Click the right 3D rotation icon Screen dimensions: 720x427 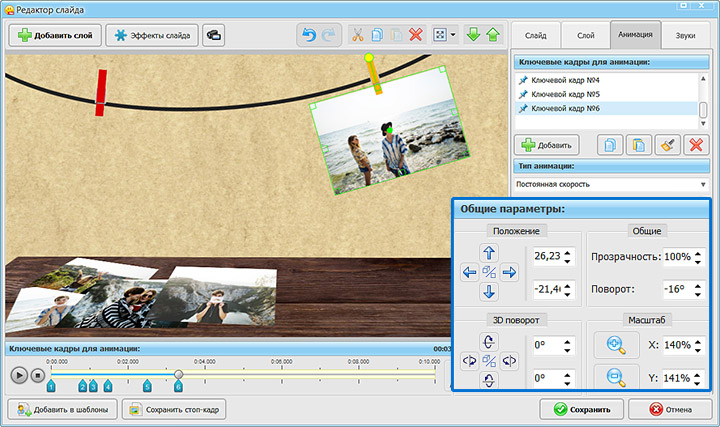(509, 361)
